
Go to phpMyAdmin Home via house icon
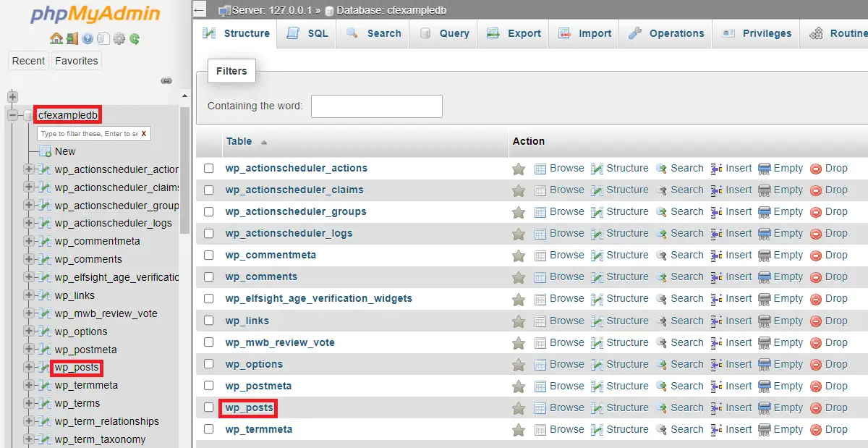pos(56,39)
